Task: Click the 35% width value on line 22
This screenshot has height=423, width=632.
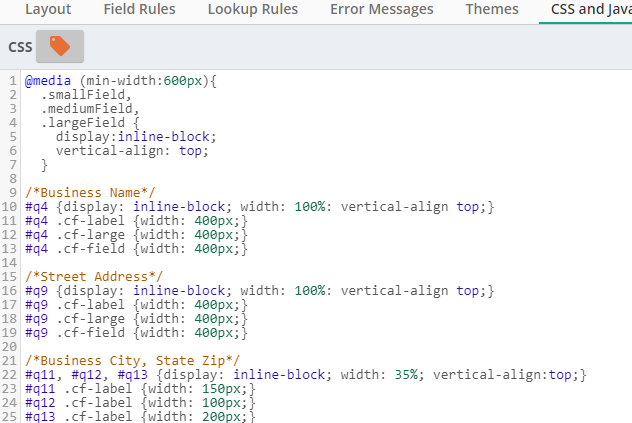Action: (406, 375)
